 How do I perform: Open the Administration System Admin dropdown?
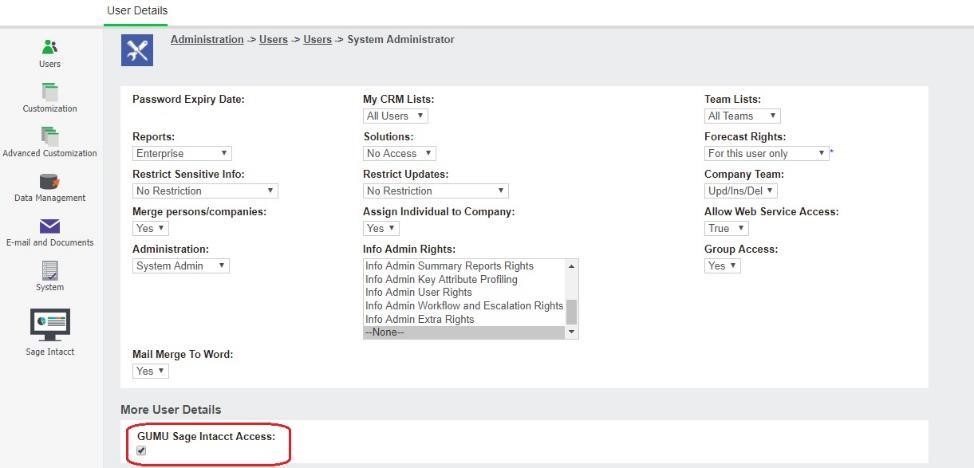click(x=182, y=266)
